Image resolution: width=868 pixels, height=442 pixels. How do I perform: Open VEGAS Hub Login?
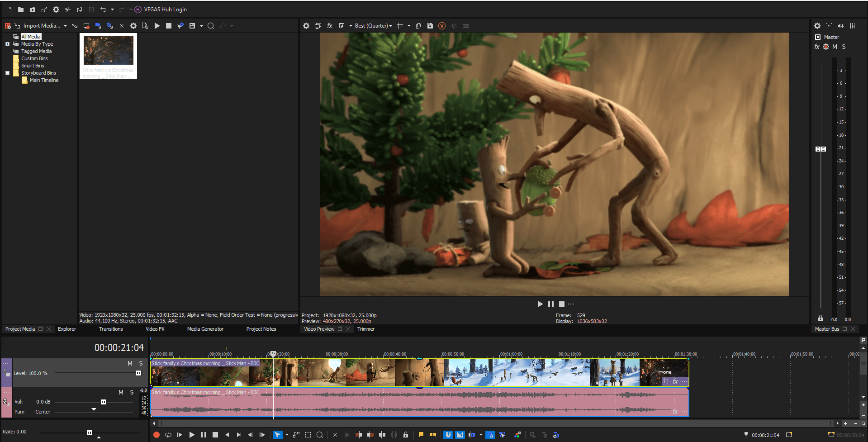pyautogui.click(x=161, y=10)
